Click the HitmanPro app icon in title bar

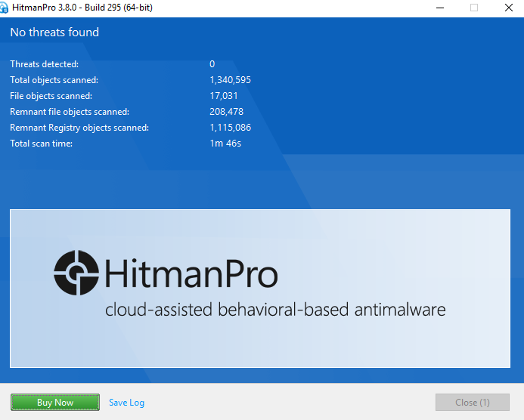4,8
